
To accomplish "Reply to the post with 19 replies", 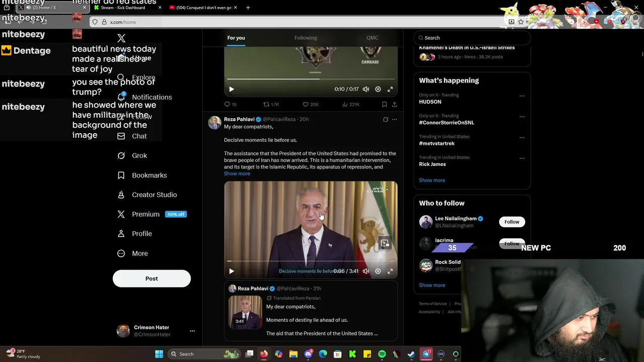I will (x=230, y=104).
